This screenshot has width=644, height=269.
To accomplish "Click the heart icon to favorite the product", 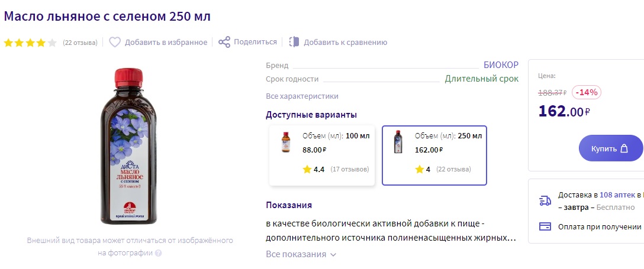I will 115,42.
